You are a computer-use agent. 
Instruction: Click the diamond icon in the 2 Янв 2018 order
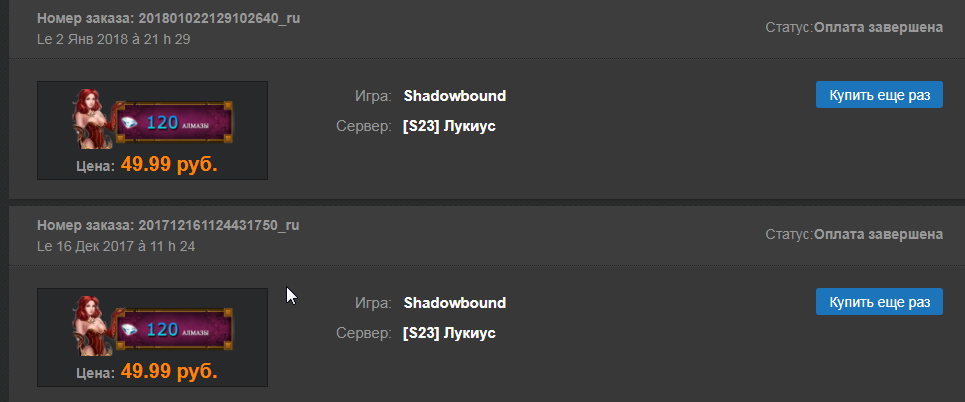coord(131,123)
